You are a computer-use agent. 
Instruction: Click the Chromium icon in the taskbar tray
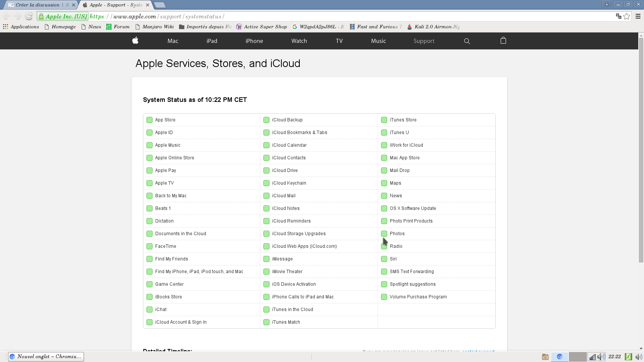[x=559, y=357]
